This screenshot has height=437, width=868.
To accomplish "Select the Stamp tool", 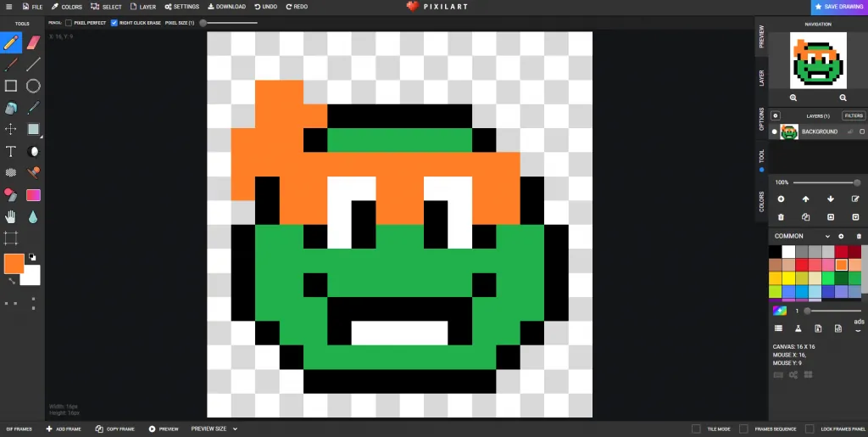I will click(x=34, y=173).
